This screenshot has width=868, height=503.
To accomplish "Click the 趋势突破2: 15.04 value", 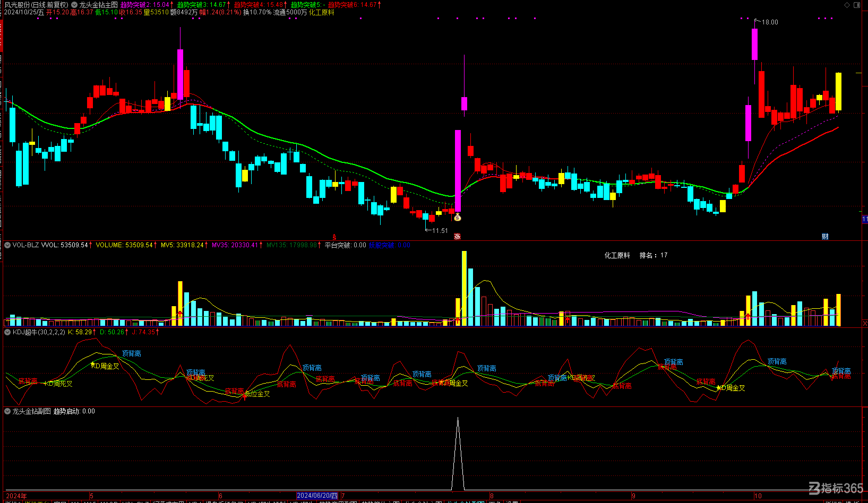I will click(145, 5).
